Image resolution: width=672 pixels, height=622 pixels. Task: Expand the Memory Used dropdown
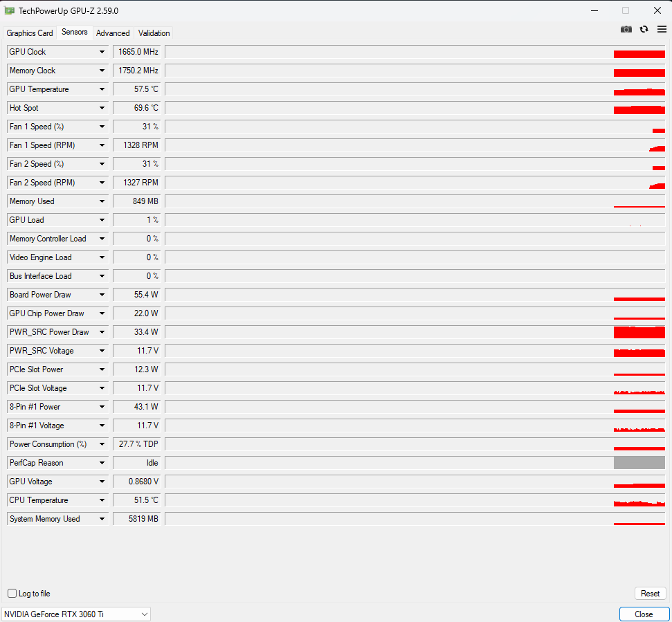click(x=102, y=201)
